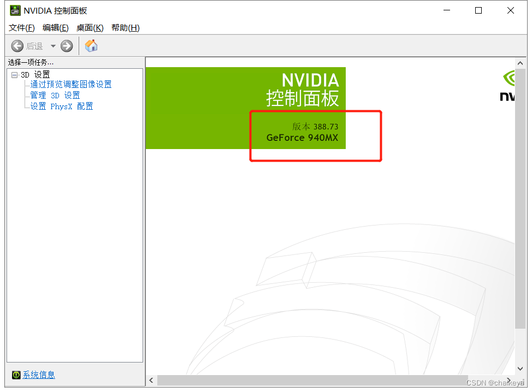Click the 选择一项任务... label

point(31,62)
